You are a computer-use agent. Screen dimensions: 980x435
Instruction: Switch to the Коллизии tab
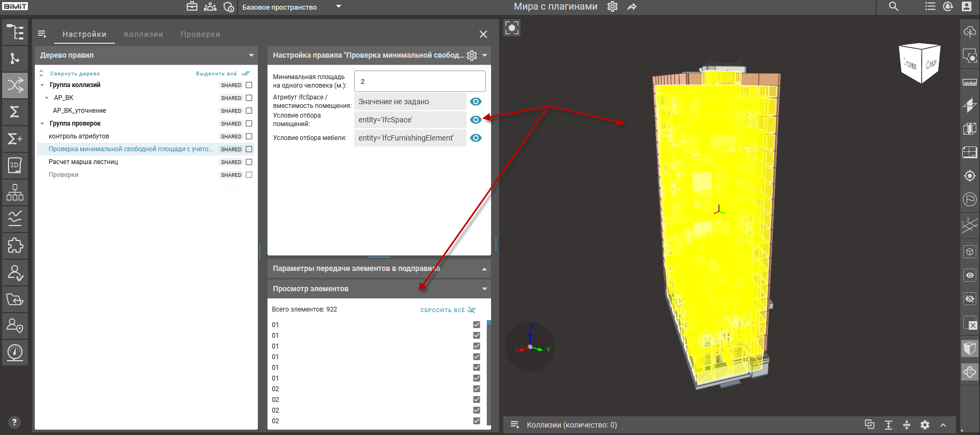click(143, 34)
